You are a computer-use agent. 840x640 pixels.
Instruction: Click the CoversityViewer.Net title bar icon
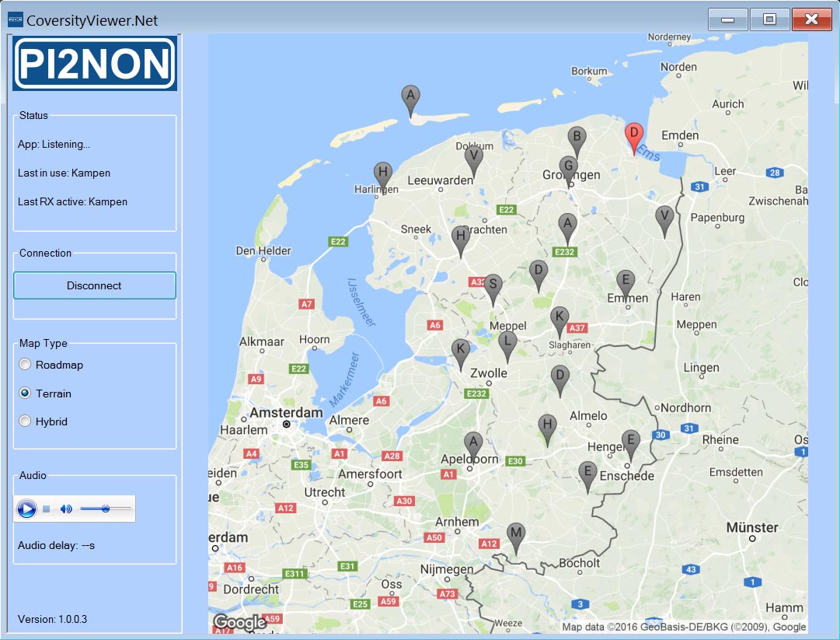point(15,20)
